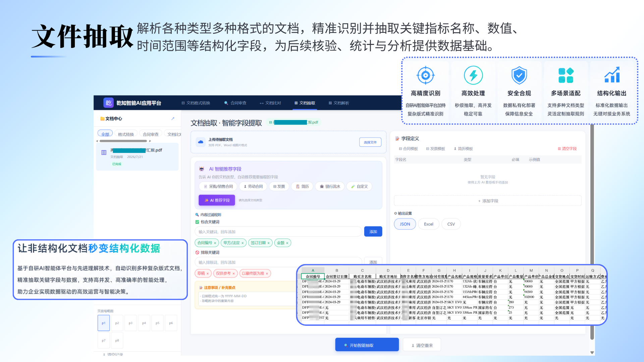
Task: Open page thumbnail p2
Action: (117, 323)
